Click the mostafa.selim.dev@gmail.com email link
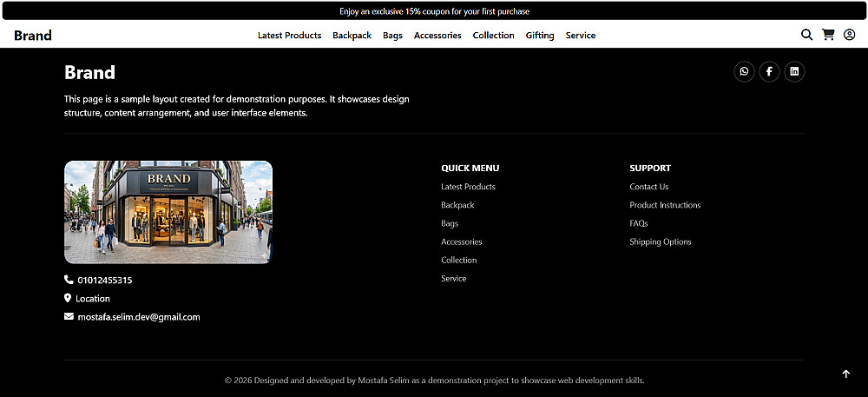Screen dimensions: 868x397 (x=138, y=317)
